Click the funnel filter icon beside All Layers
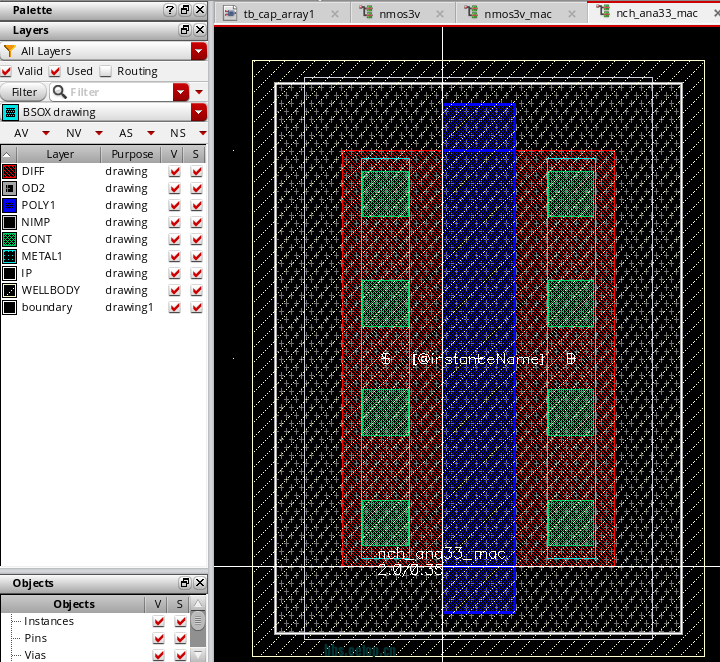Image resolution: width=720 pixels, height=662 pixels. tap(10, 51)
